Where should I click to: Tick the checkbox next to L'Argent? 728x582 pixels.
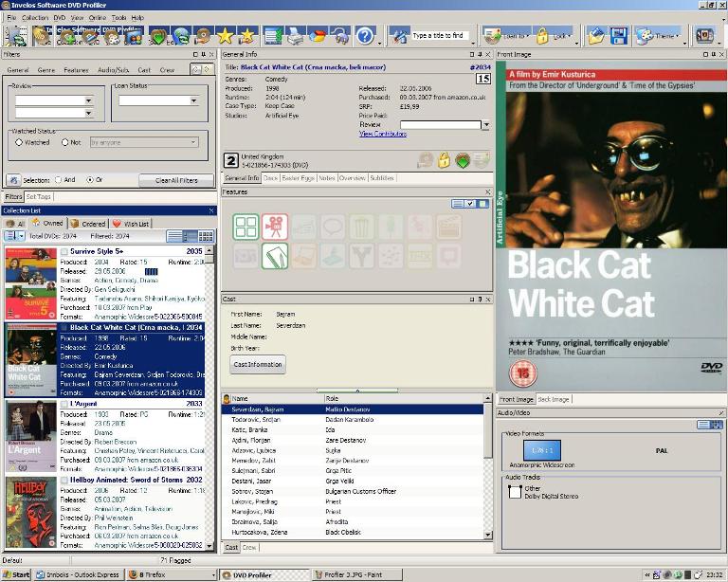coord(64,404)
